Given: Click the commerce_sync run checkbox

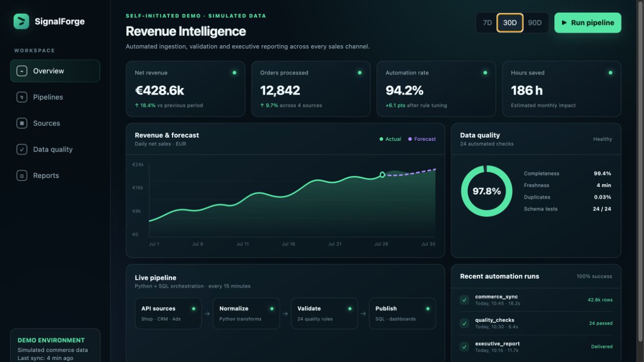Looking at the screenshot, I should coord(464,300).
